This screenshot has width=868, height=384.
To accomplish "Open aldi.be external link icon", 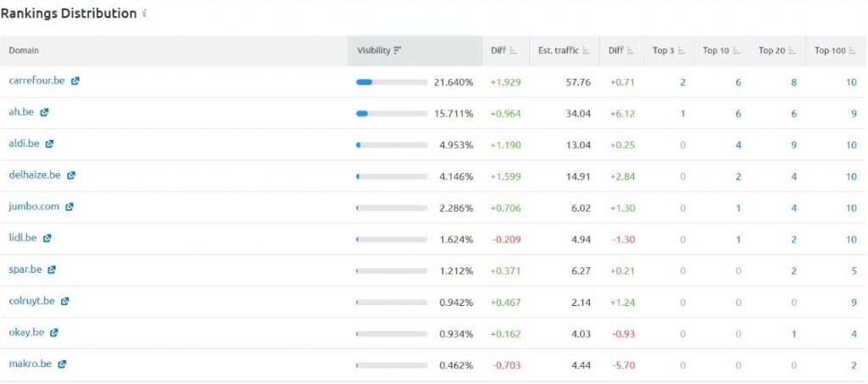I will 49,144.
